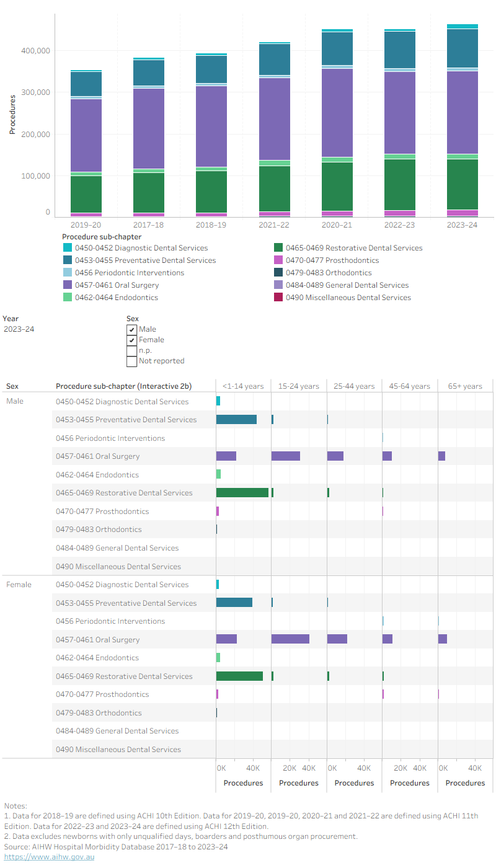Select the 2019–20 stacked bar

[86, 143]
